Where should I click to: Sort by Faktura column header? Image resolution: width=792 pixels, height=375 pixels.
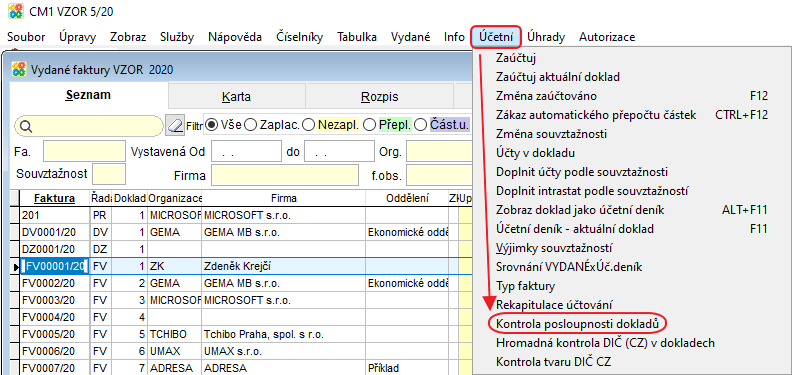pos(55,198)
